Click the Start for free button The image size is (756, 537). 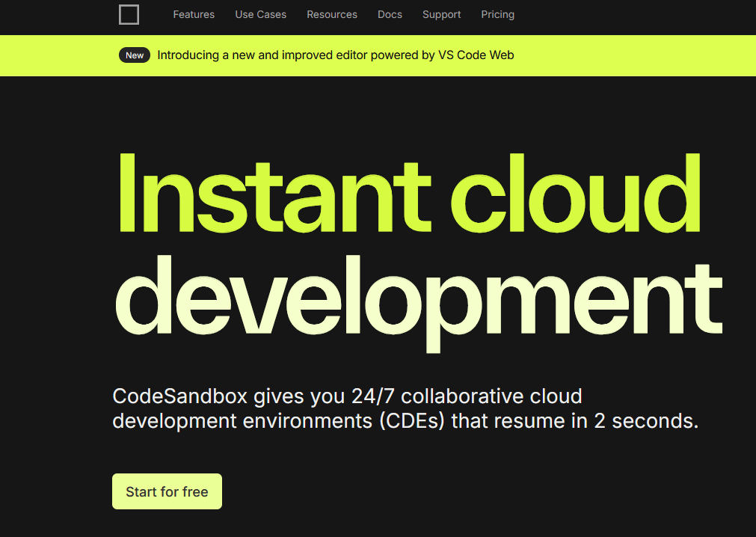pyautogui.click(x=168, y=491)
